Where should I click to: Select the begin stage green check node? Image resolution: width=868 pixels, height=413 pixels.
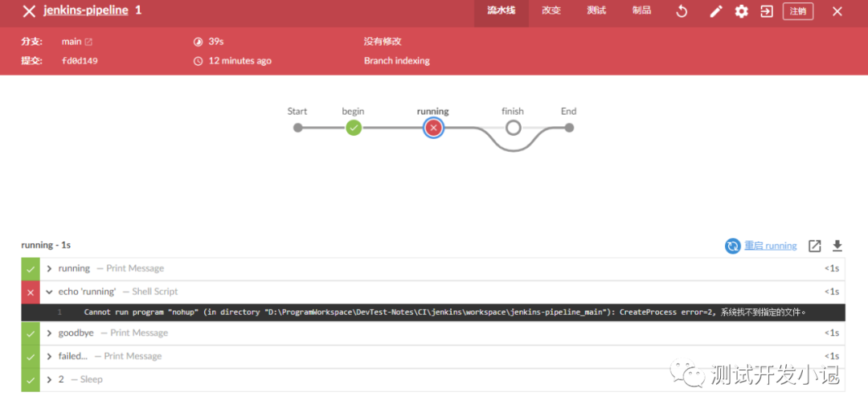354,128
